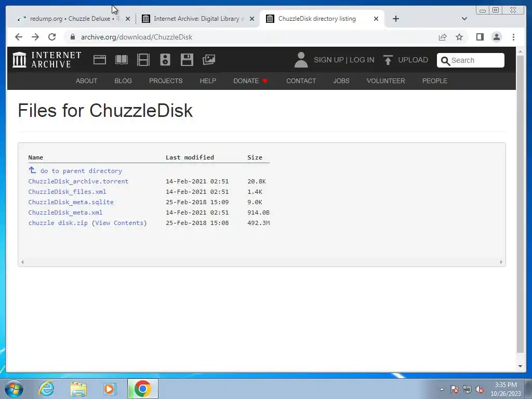Viewport: 532px width, 399px height.
Task: Open the CONTACT menu item
Action: (x=301, y=81)
